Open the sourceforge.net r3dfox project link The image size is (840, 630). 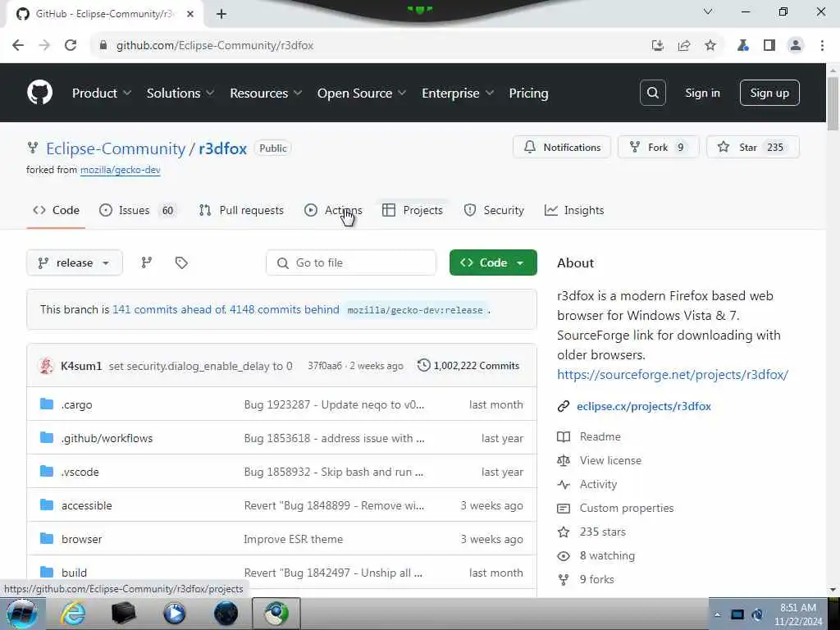point(673,374)
